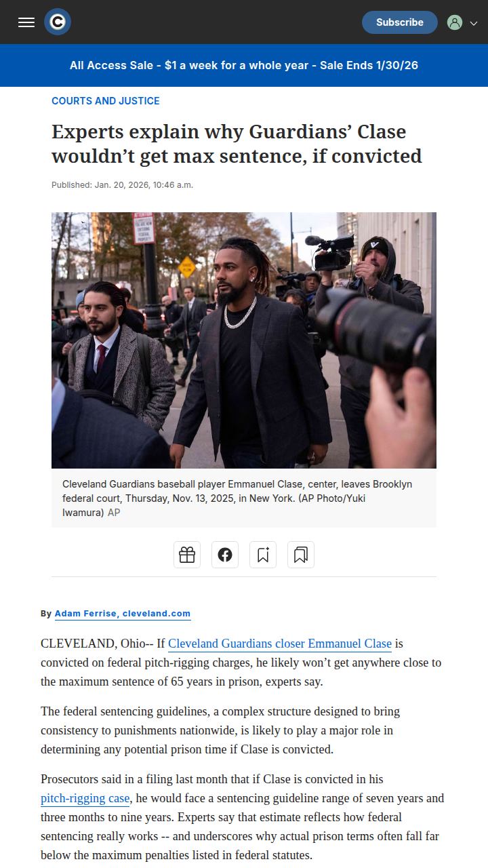Open the pitch-rigging case link
488x868 pixels.
(x=85, y=798)
